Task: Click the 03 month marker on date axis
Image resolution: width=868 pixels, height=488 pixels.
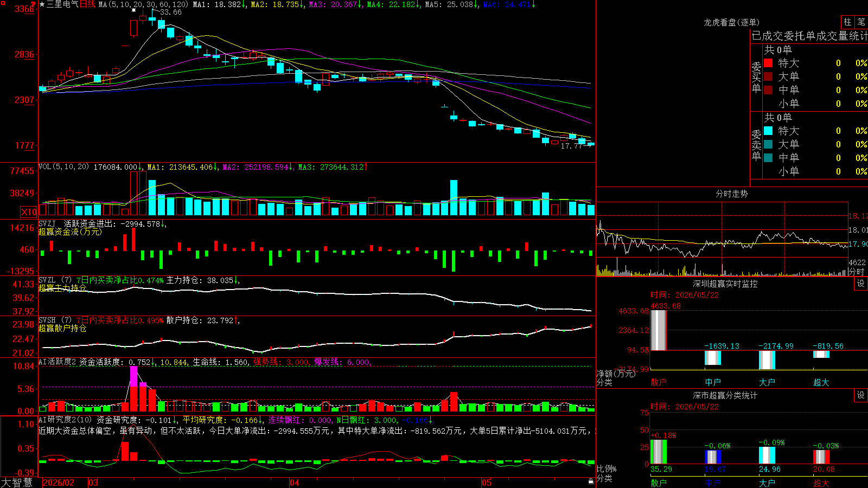Action: tap(93, 483)
